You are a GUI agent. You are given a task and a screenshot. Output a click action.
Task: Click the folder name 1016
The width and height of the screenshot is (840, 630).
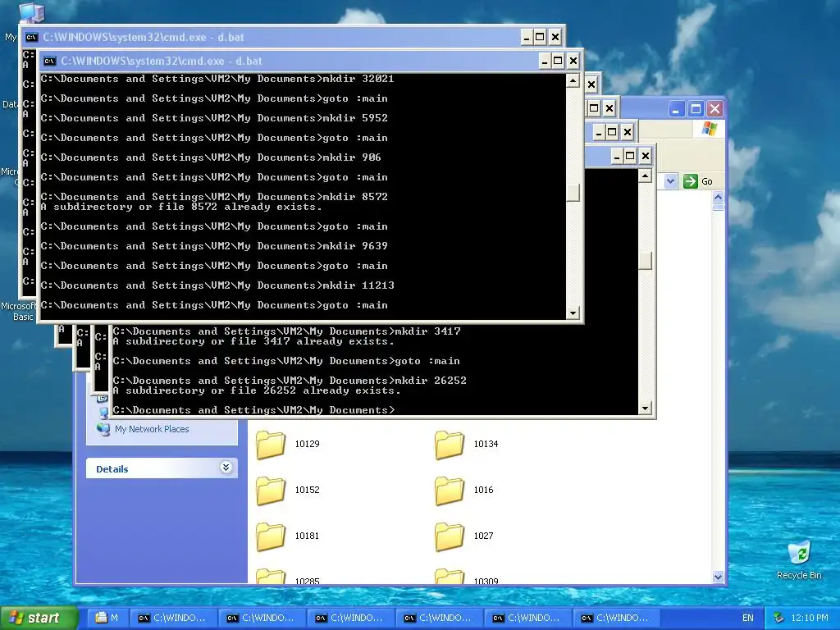(x=483, y=491)
